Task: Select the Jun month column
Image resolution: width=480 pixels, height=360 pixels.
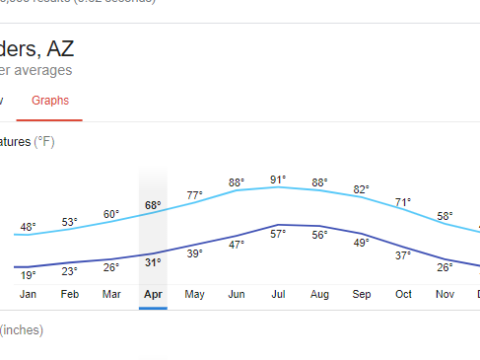Action: click(x=236, y=294)
